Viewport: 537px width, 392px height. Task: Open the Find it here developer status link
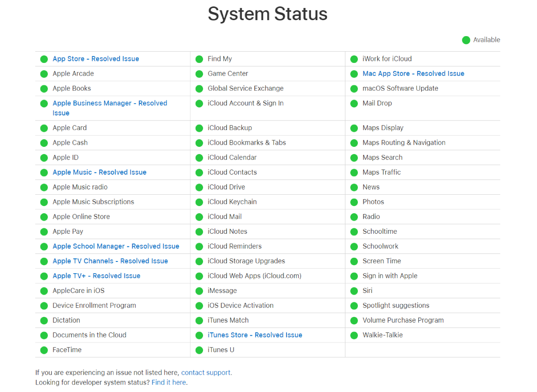coord(169,382)
